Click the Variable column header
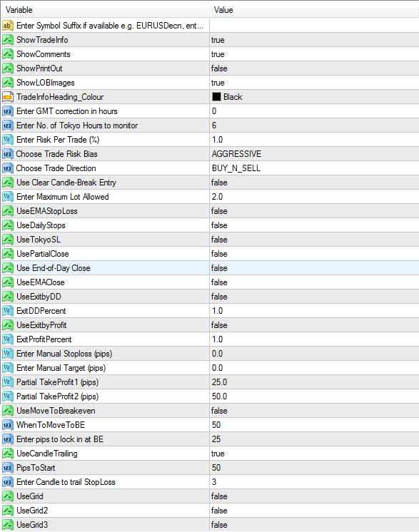Viewport: 419px width, 532px height. [105, 10]
